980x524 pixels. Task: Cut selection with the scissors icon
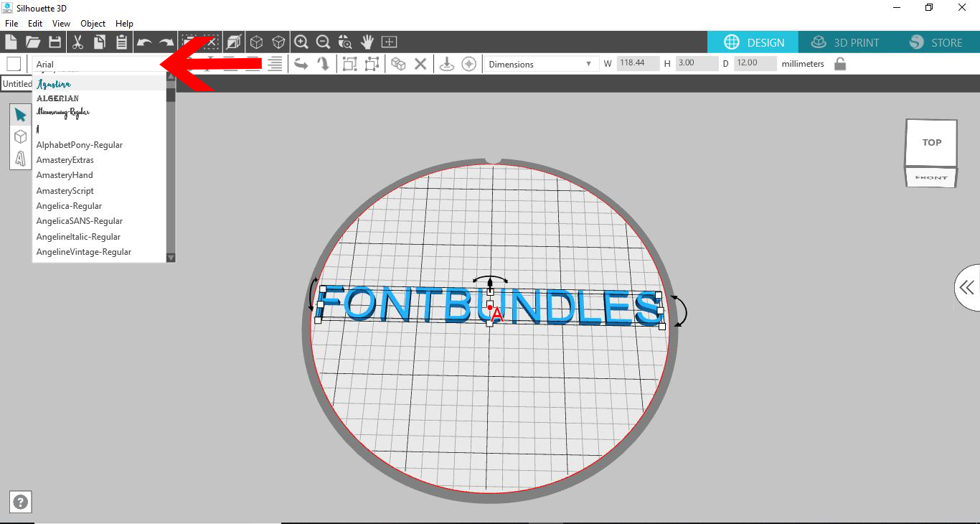77,42
